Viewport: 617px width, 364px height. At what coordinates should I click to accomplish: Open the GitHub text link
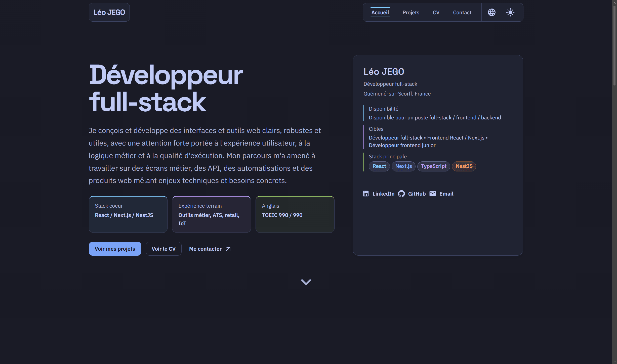click(x=417, y=194)
